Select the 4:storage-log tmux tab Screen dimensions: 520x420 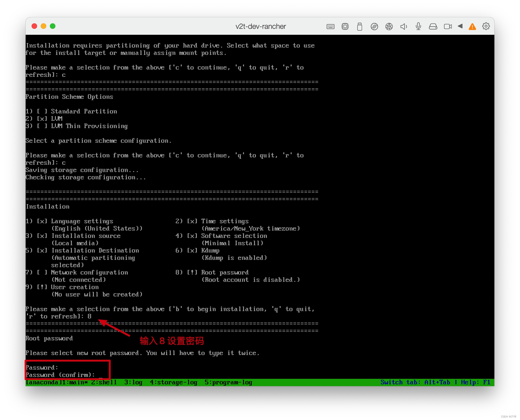[173, 382]
